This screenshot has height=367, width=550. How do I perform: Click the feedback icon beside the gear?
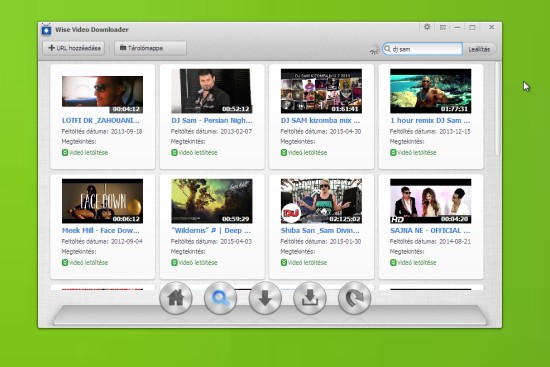tap(443, 27)
